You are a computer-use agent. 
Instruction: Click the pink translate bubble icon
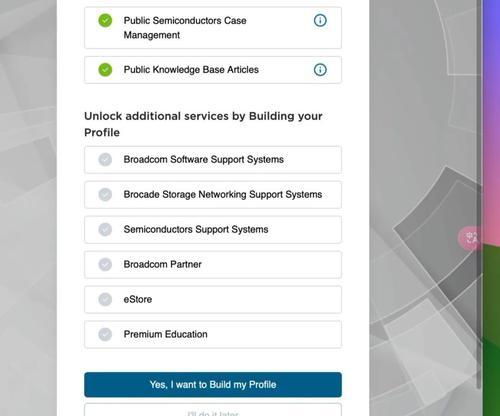tap(470, 238)
